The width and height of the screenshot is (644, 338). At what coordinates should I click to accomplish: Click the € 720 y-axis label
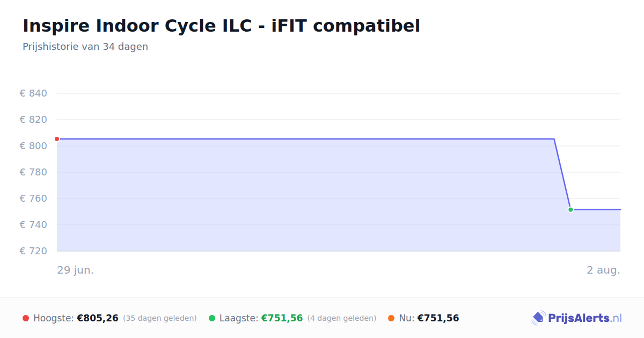coord(34,251)
